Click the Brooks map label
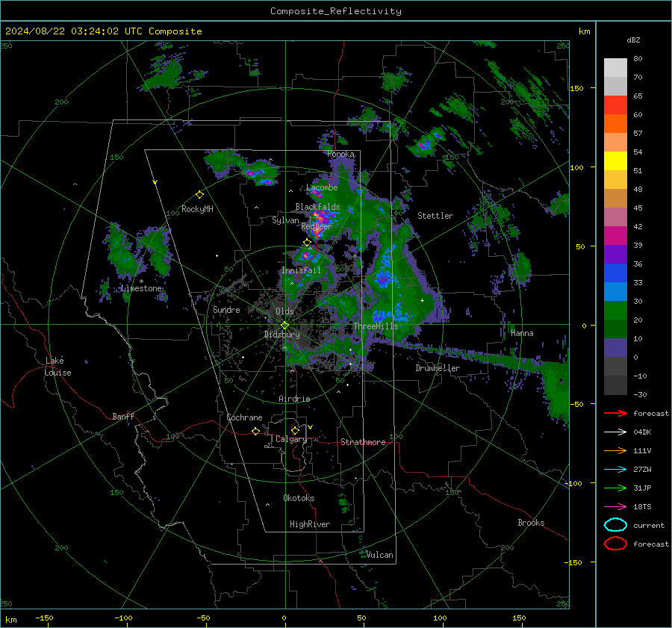672x628 pixels. pyautogui.click(x=531, y=523)
